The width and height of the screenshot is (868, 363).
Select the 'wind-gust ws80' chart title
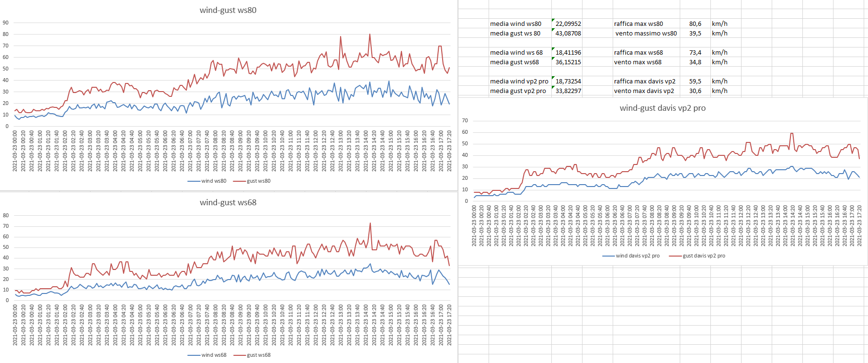coord(228,10)
